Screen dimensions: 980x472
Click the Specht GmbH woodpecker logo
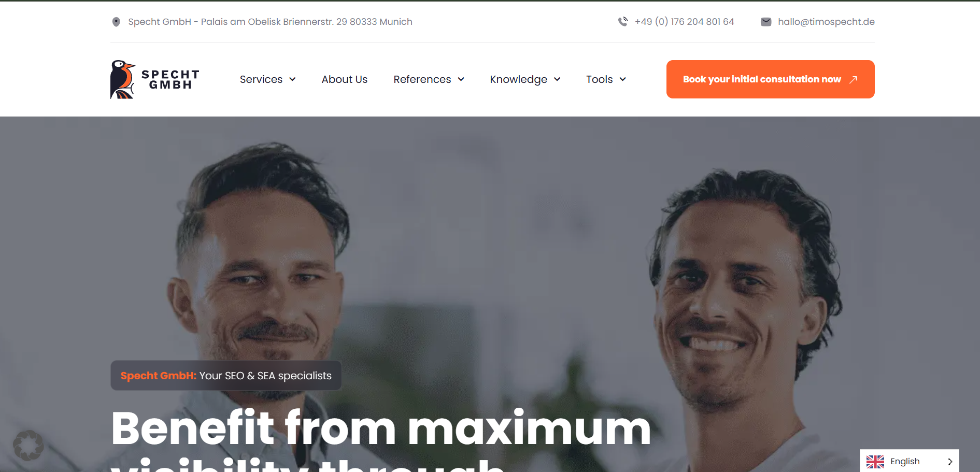[154, 79]
